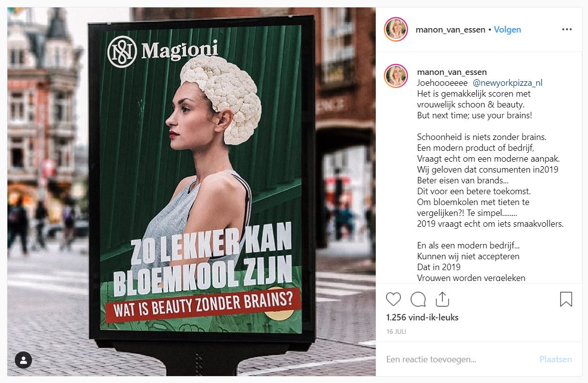Image resolution: width=588 pixels, height=383 pixels.
Task: Open 16 JULI post date link
Action: (x=396, y=332)
